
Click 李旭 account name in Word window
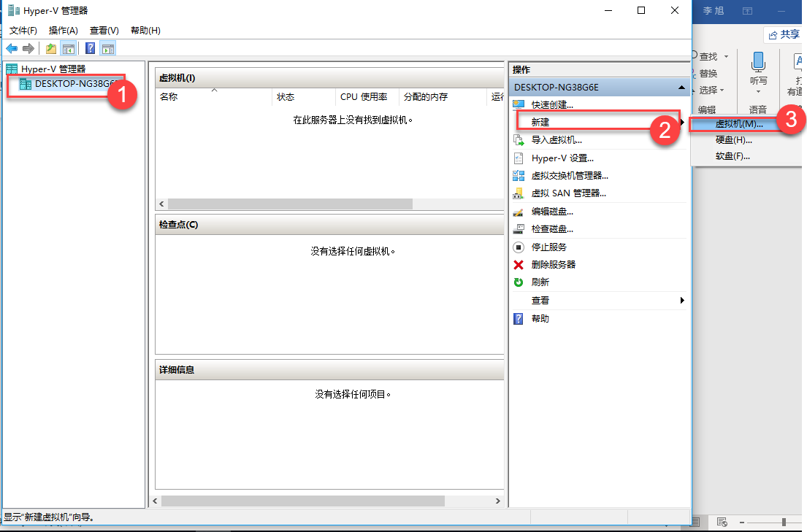pyautogui.click(x=714, y=11)
